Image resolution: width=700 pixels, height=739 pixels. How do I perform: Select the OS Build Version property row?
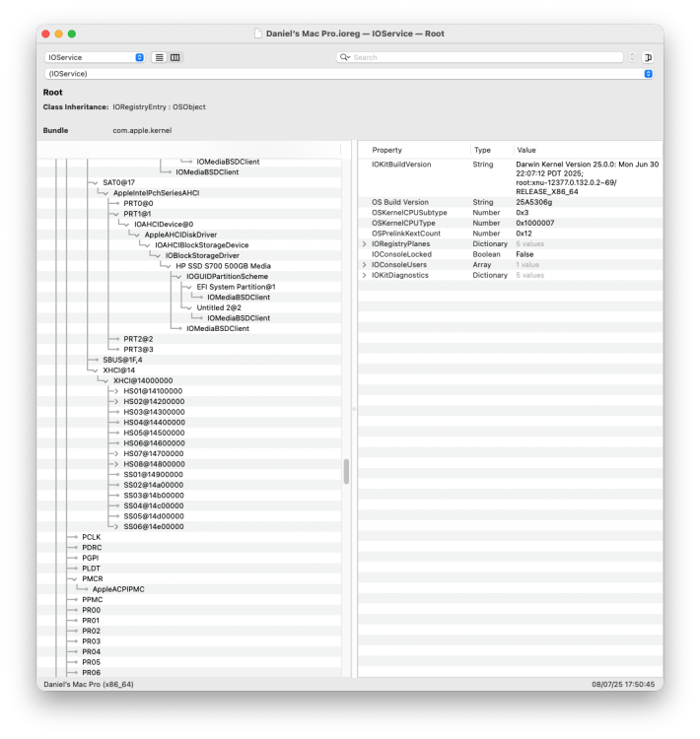pyautogui.click(x=511, y=202)
